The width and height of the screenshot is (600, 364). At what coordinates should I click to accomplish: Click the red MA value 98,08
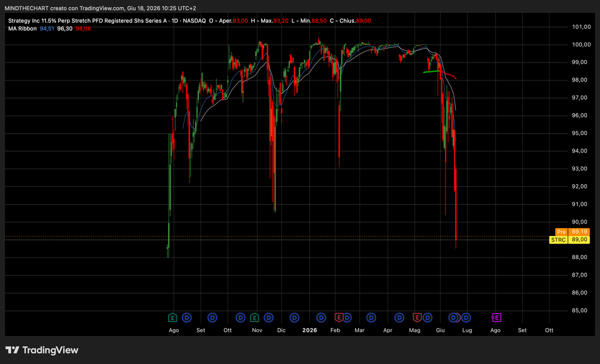pyautogui.click(x=82, y=28)
